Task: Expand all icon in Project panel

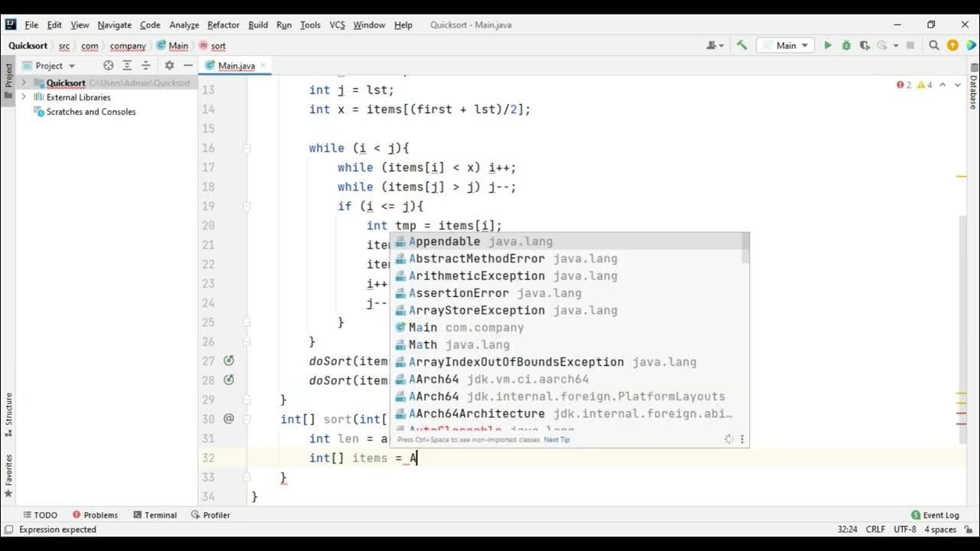Action: pyautogui.click(x=127, y=66)
